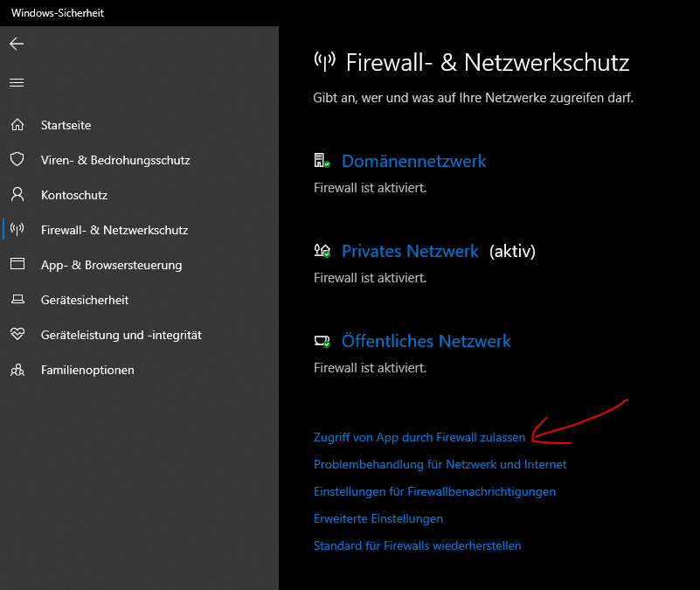Click the Kontoschutz person icon
The width and height of the screenshot is (700, 590).
click(17, 195)
